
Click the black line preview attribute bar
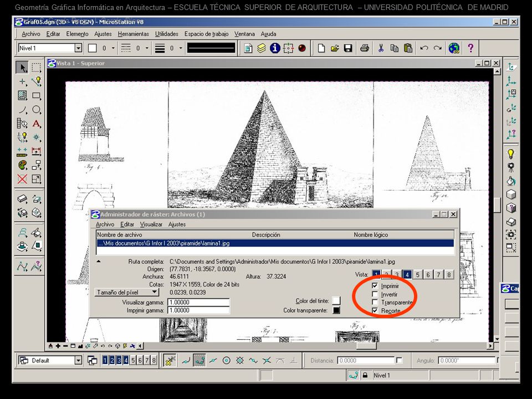click(x=211, y=48)
